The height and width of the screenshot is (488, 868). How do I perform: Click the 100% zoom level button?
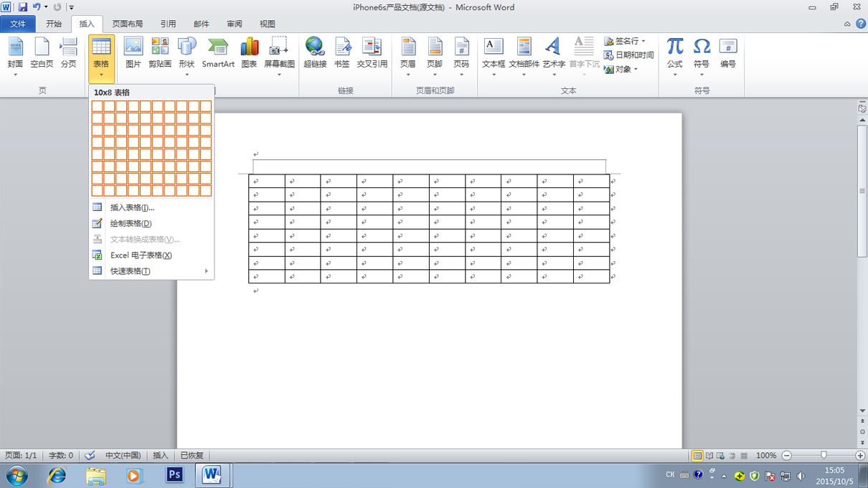766,456
